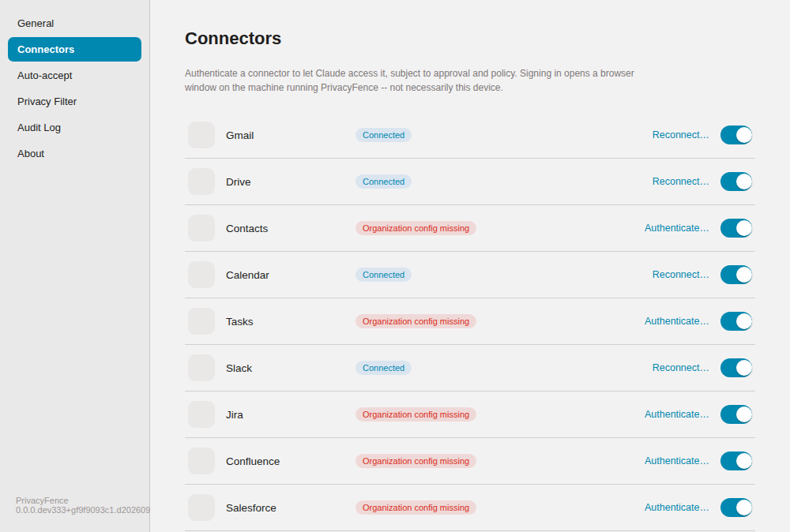Click Calendar's Connected status badge
790x532 pixels.
[383, 275]
